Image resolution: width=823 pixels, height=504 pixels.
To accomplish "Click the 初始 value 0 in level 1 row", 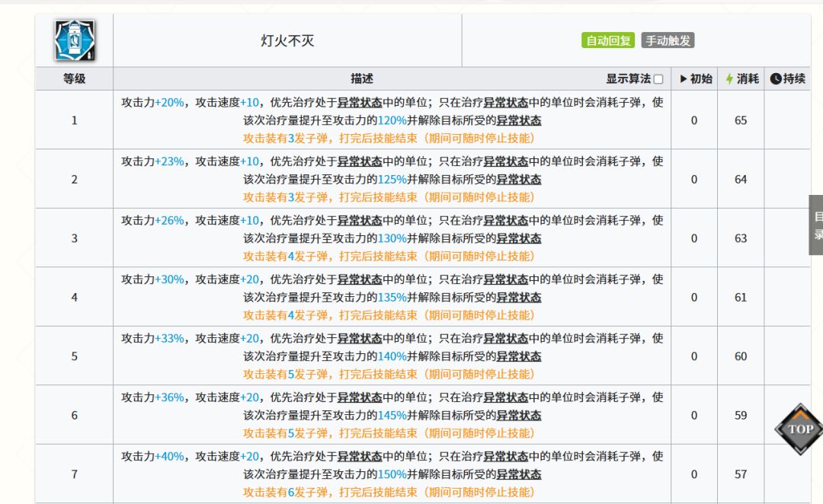I will (694, 120).
